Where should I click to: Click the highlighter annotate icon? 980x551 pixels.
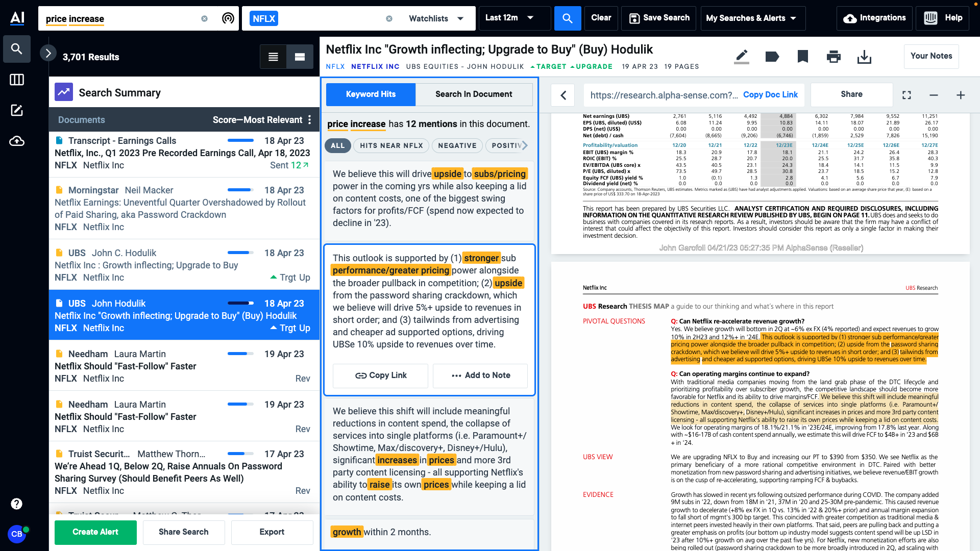click(x=742, y=56)
